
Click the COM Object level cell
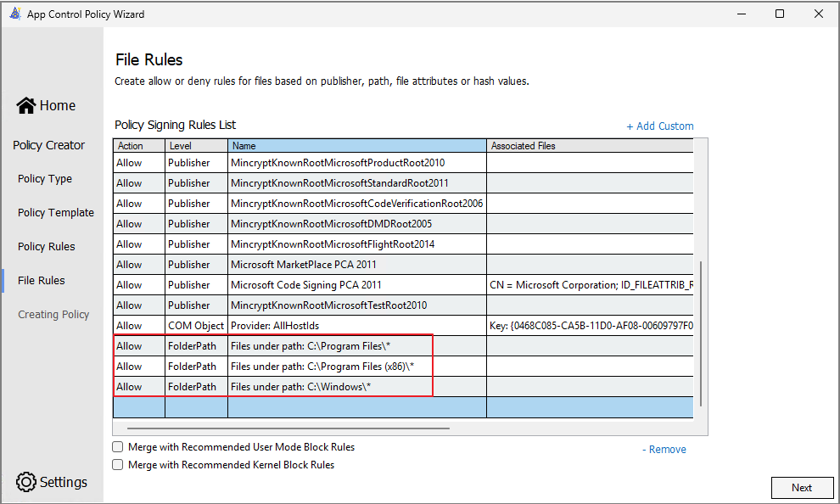196,326
